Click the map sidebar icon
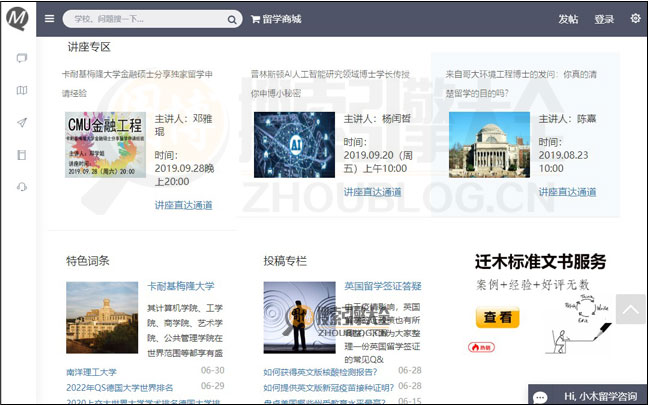648x405 pixels. [x=22, y=90]
